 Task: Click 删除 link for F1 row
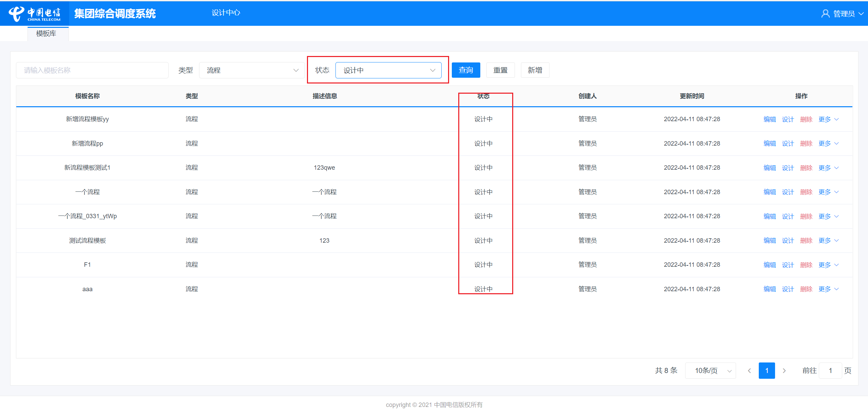806,265
